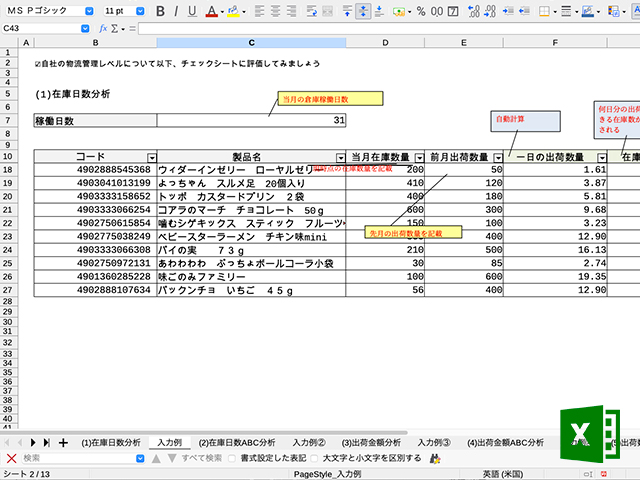Open the Function Wizard (fx)
Screen dimensions: 640x480
tap(103, 28)
